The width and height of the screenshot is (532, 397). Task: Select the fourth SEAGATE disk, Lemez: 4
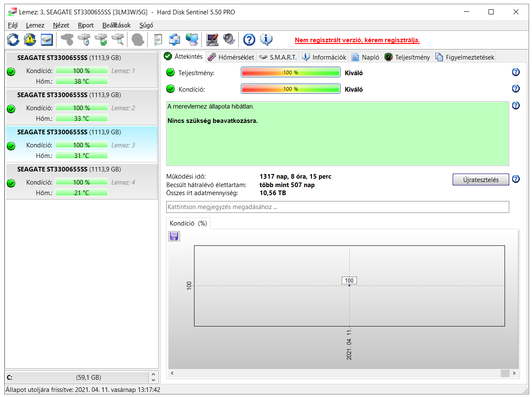(81, 181)
